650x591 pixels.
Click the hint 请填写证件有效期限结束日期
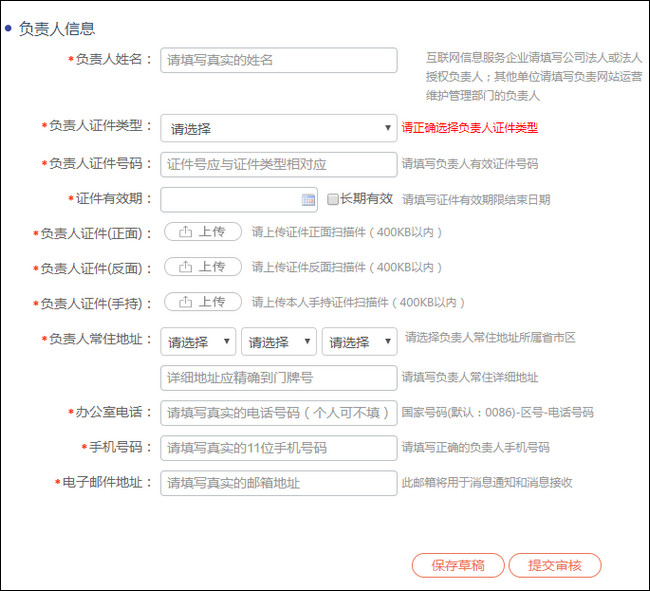pos(476,200)
